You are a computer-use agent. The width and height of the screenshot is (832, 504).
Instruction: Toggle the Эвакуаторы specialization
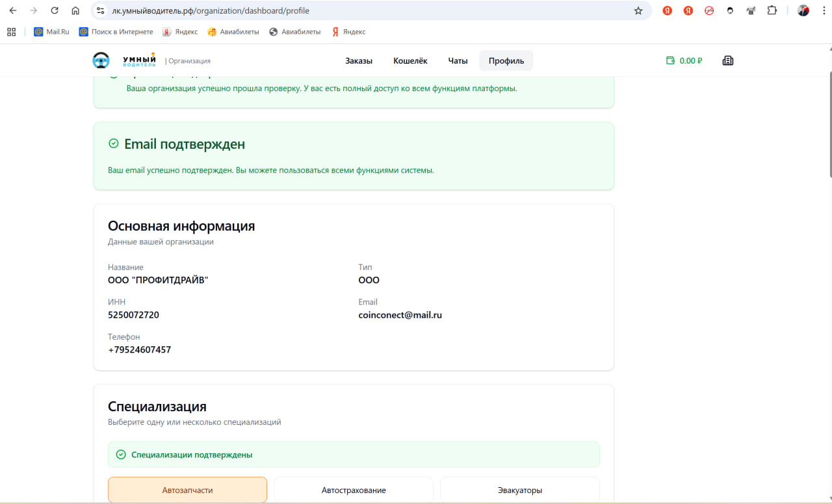coord(520,490)
